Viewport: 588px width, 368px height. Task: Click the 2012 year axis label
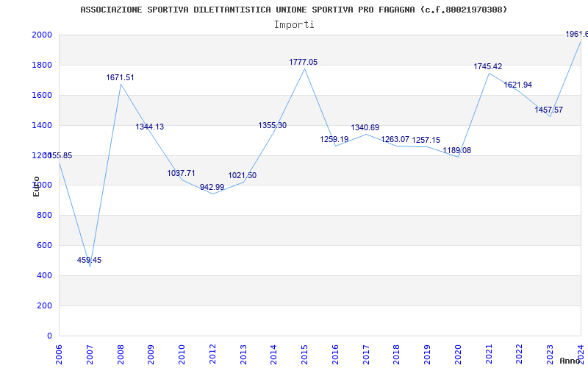click(x=212, y=355)
